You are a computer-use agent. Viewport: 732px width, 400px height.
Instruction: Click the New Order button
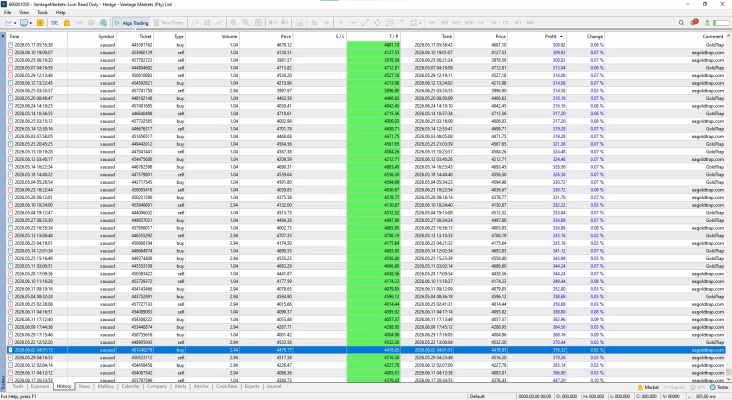tap(169, 22)
